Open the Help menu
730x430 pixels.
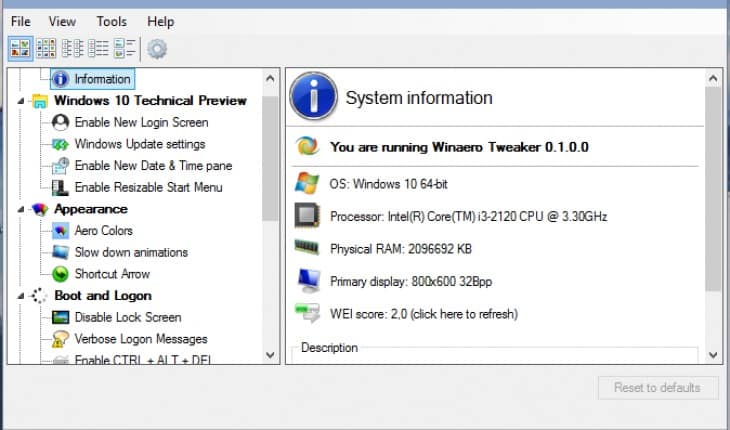coord(161,21)
